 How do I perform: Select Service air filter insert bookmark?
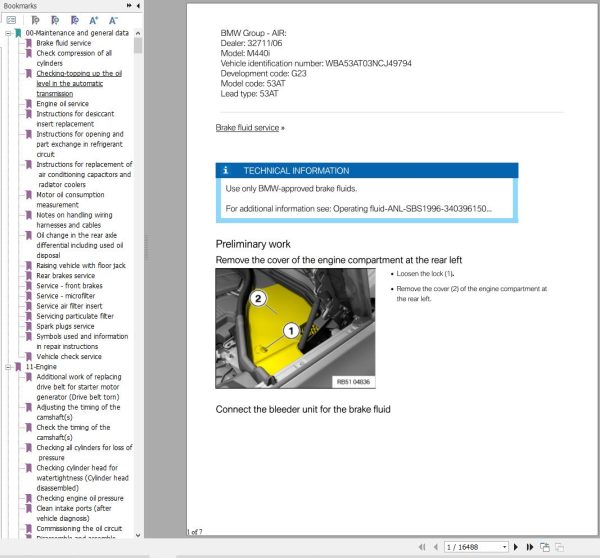pyautogui.click(x=69, y=306)
